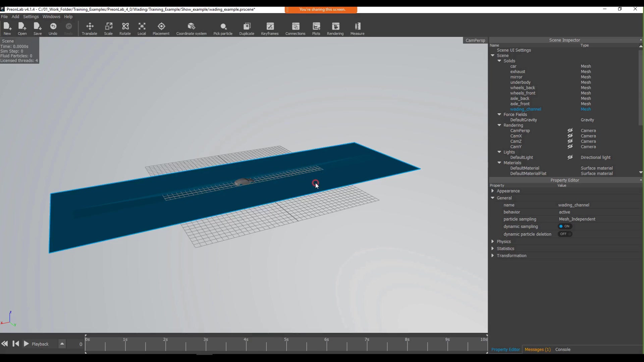
Task: Open the Settings menu
Action: [31, 17]
